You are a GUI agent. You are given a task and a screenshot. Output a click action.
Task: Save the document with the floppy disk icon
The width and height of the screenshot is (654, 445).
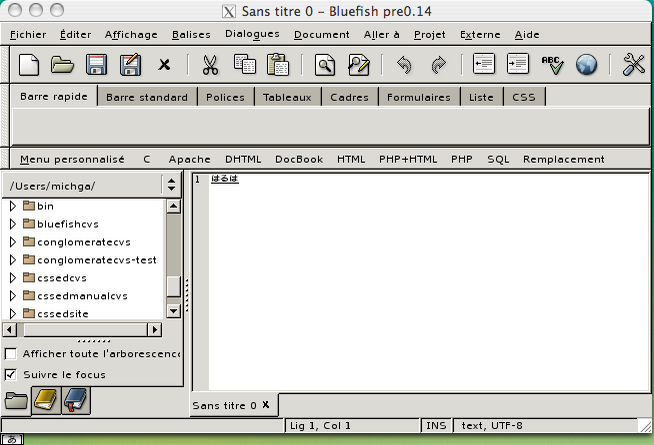click(96, 65)
